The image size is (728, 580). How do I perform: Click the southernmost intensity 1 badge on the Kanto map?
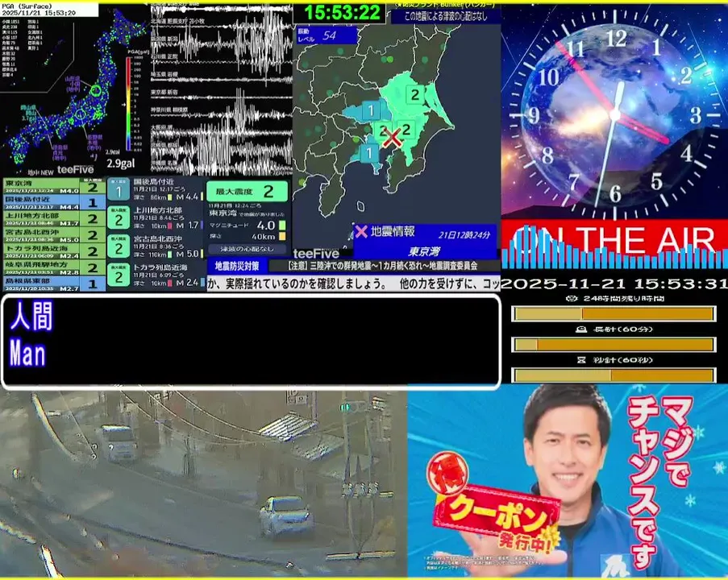(369, 152)
